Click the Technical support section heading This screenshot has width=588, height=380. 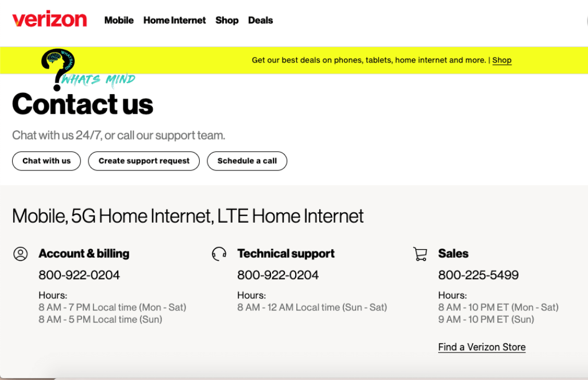pos(286,254)
